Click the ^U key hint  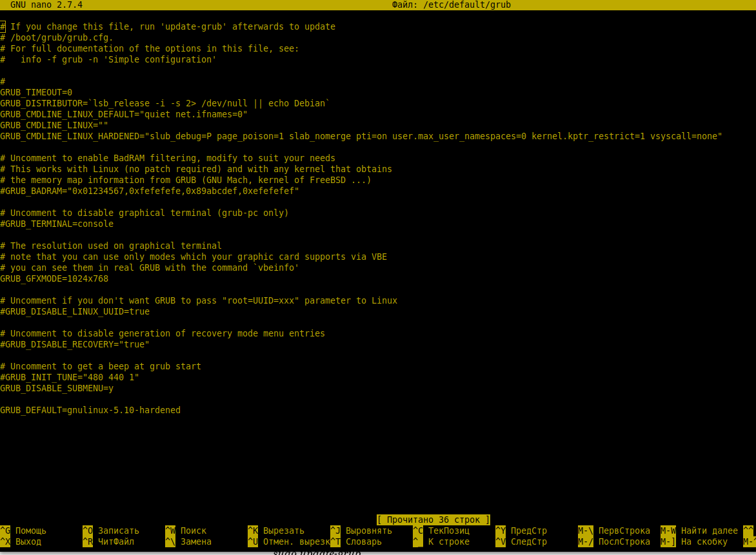(253, 541)
